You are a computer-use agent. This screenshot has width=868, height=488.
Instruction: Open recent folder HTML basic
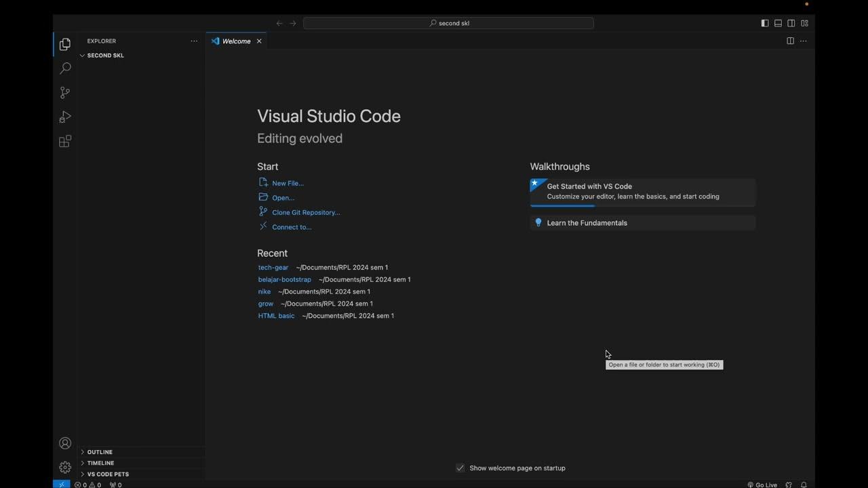click(276, 316)
